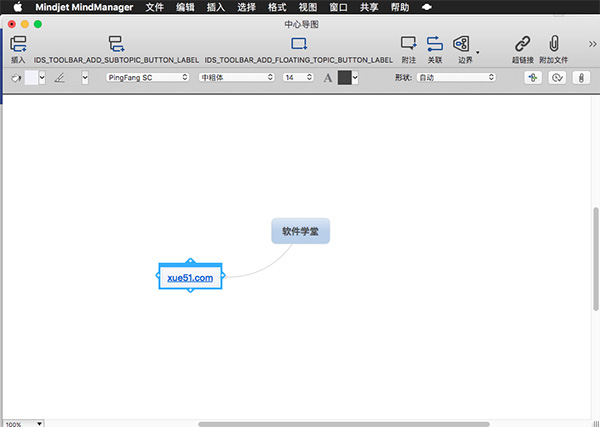This screenshot has height=427, width=600.
Task: Open the PingFang SC font dropdown
Action: click(x=147, y=77)
